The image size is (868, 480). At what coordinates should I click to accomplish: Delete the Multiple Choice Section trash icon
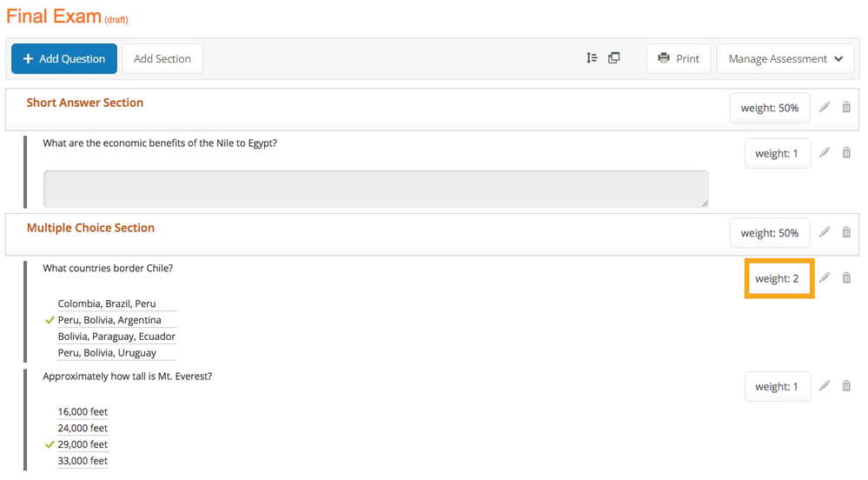(x=846, y=232)
